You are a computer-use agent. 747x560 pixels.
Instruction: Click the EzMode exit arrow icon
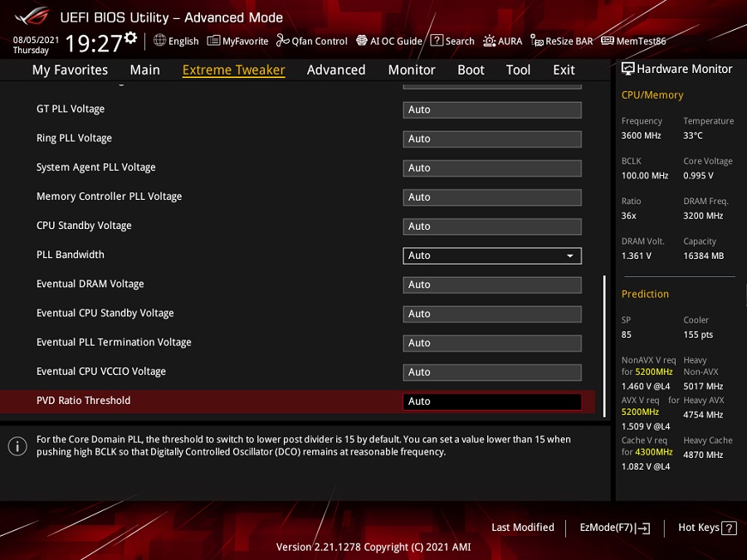(x=643, y=528)
